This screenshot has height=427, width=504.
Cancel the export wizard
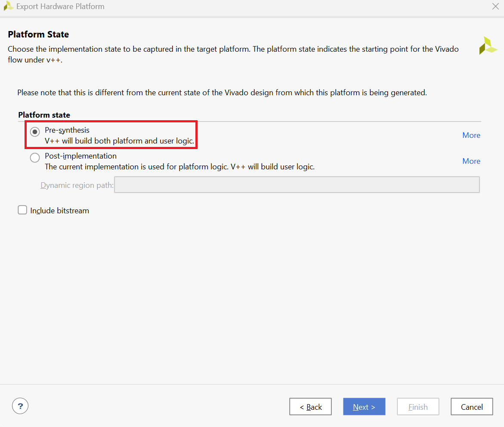pos(472,407)
